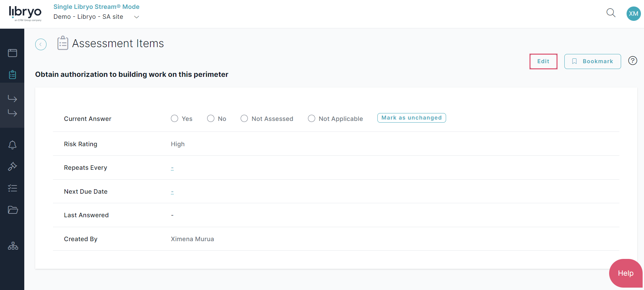This screenshot has height=290, width=644.
Task: Bookmark this assessment item
Action: click(592, 61)
